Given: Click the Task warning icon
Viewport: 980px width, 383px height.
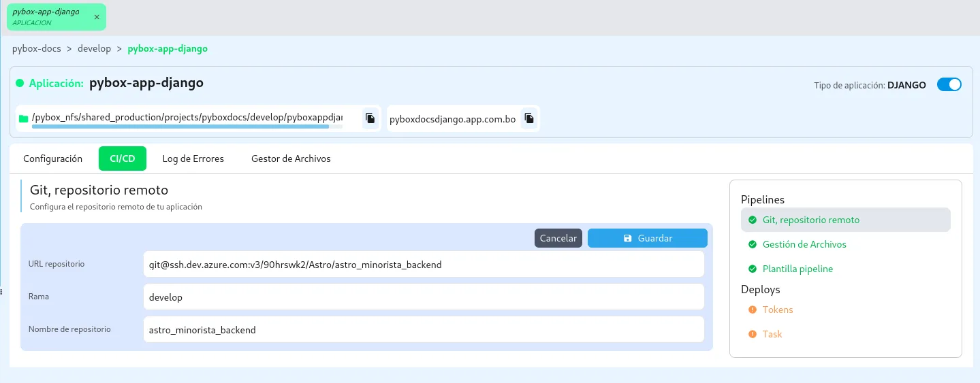Looking at the screenshot, I should [753, 334].
